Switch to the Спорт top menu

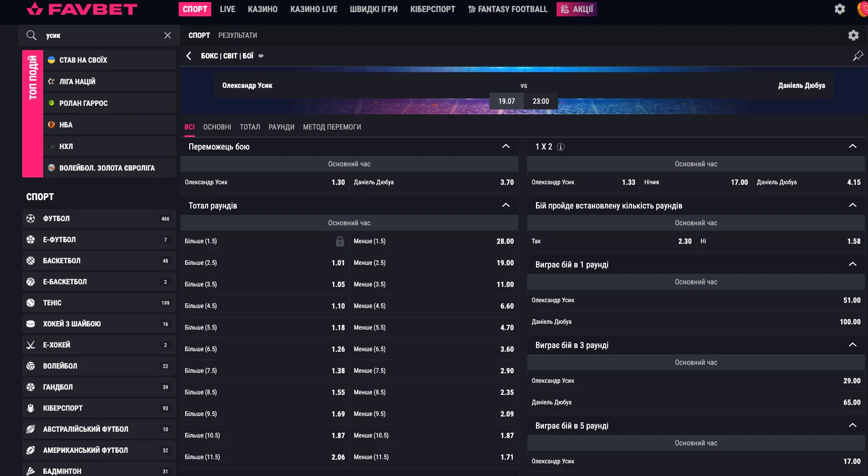[x=195, y=9]
